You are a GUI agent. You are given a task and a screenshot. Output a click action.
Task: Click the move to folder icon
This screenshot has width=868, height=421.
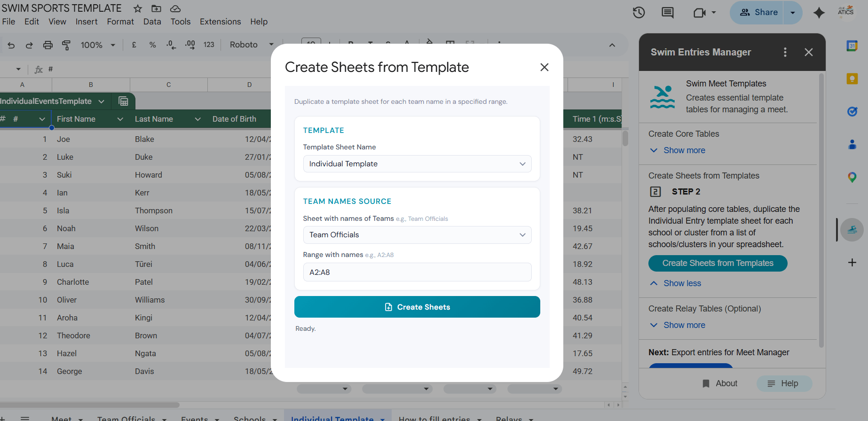click(156, 8)
